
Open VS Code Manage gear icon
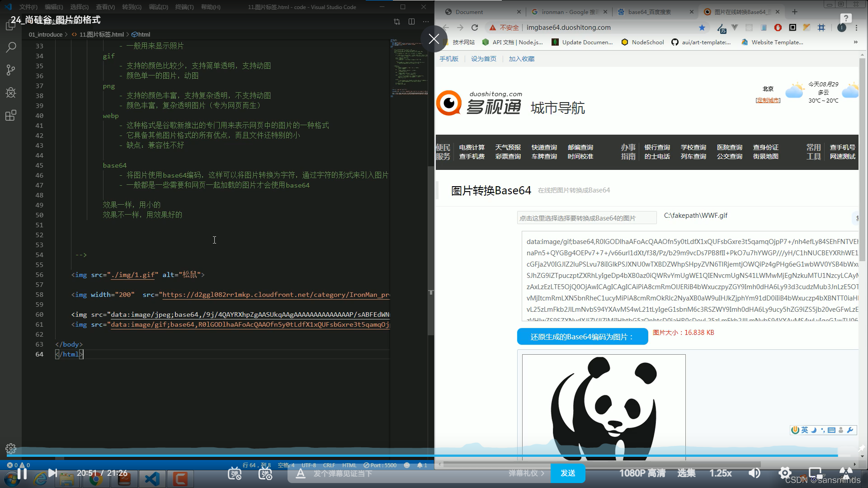tap(11, 449)
